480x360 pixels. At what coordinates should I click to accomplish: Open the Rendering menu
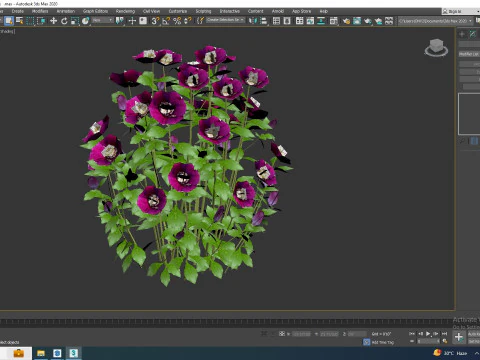click(125, 11)
